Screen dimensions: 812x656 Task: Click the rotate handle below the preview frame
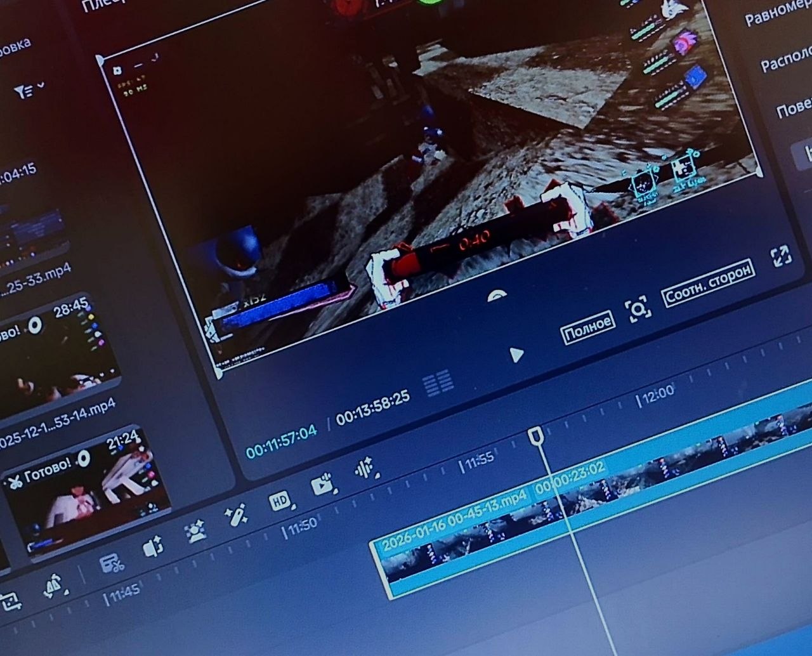click(497, 296)
